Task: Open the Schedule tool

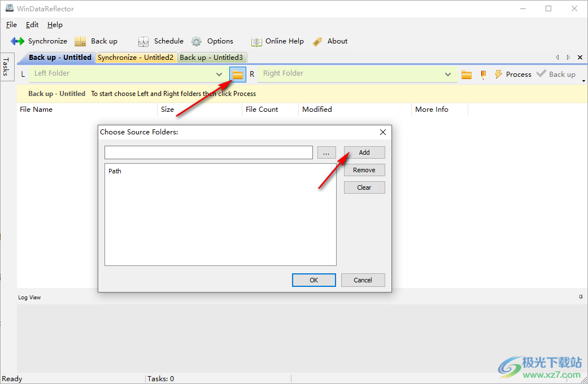Action: (x=143, y=41)
